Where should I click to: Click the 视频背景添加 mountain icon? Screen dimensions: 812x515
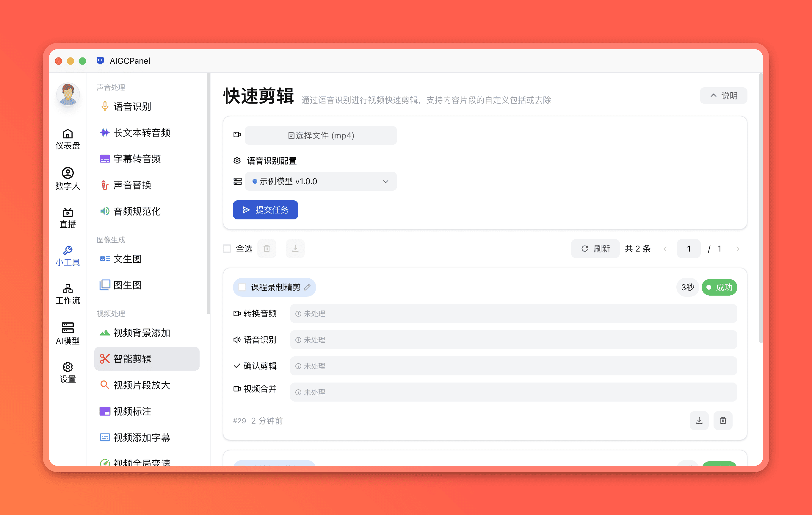(104, 333)
